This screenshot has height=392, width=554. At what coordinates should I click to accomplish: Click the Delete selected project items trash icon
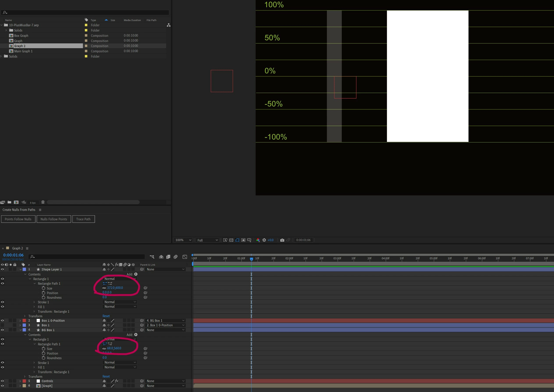click(x=43, y=202)
